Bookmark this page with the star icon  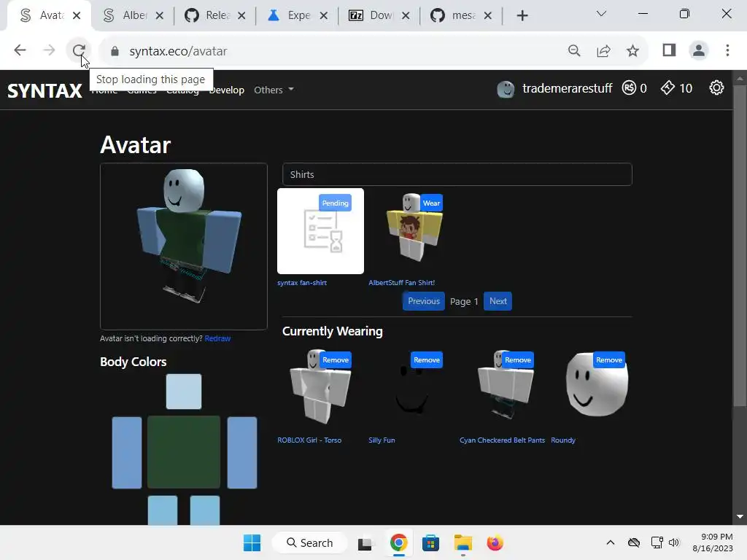(x=632, y=50)
